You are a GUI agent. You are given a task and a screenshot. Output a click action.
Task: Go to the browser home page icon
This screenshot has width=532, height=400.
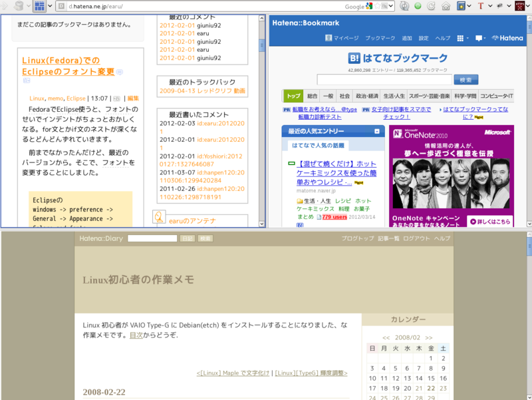click(x=446, y=6)
